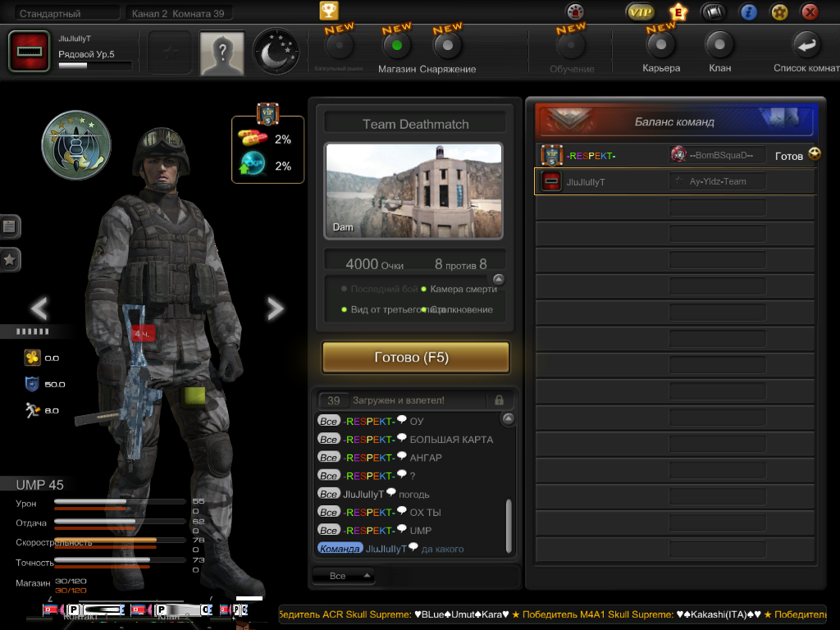Open the capsule market dial
The height and width of the screenshot is (630, 840).
click(x=339, y=47)
